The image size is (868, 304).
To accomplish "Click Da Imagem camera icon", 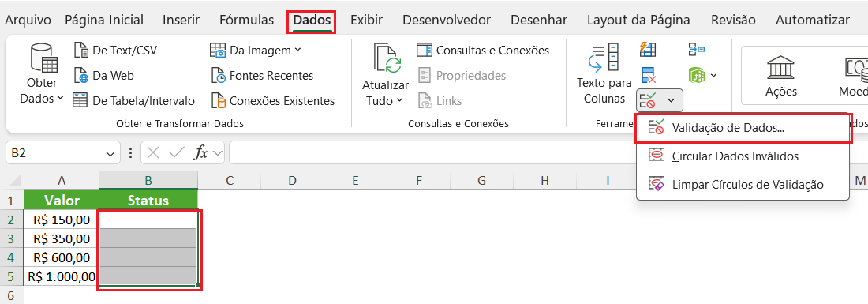I will [218, 51].
